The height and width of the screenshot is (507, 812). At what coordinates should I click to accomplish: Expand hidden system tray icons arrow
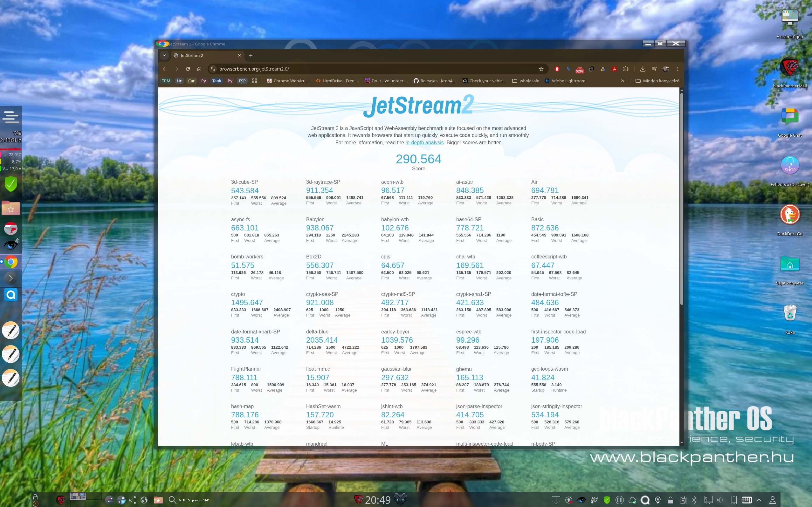pyautogui.click(x=759, y=500)
